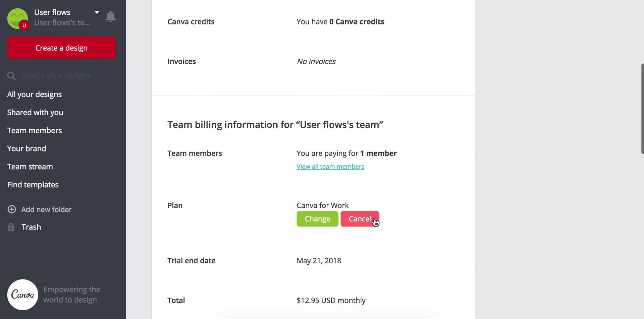
Task: Click the red Cancel plan button
Action: 360,219
